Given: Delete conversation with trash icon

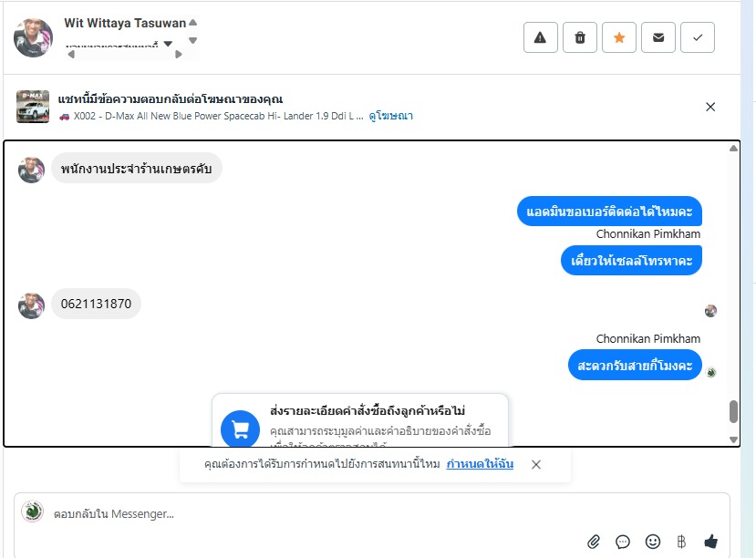Looking at the screenshot, I should (580, 37).
